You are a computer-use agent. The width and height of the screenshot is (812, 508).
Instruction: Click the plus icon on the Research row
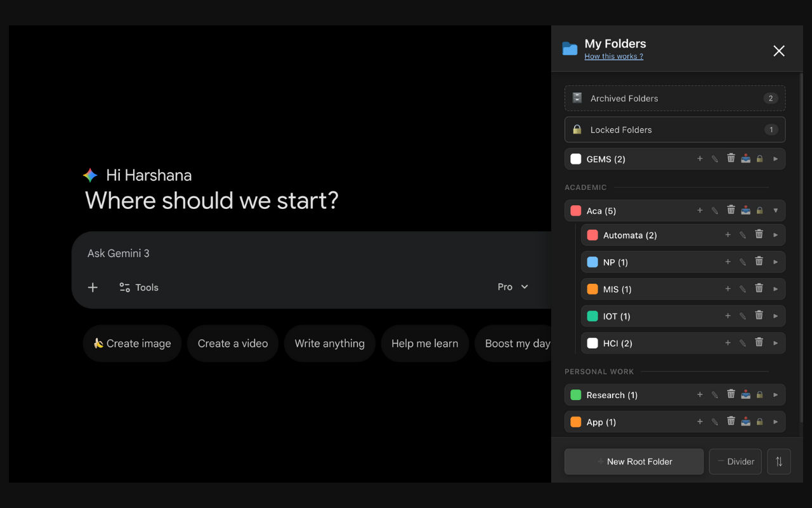(700, 395)
